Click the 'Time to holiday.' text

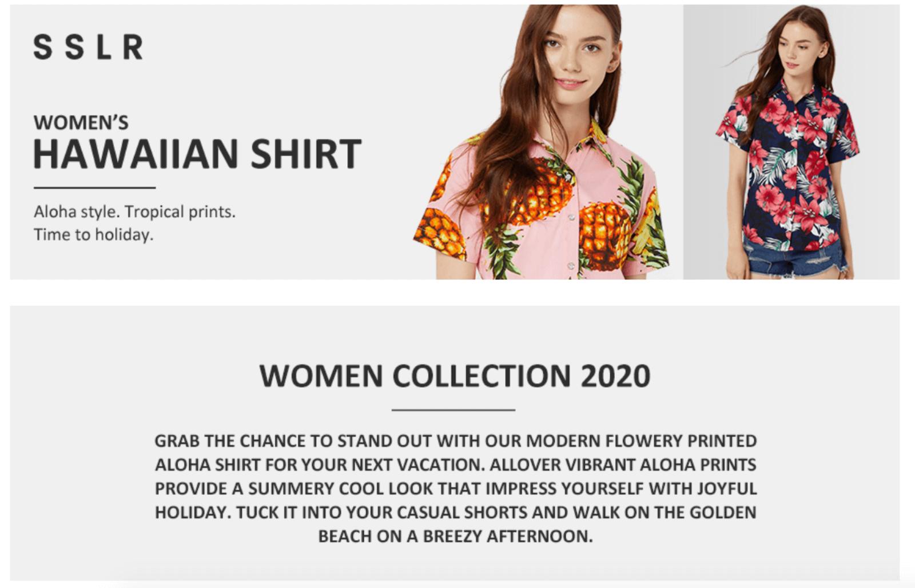pyautogui.click(x=93, y=235)
